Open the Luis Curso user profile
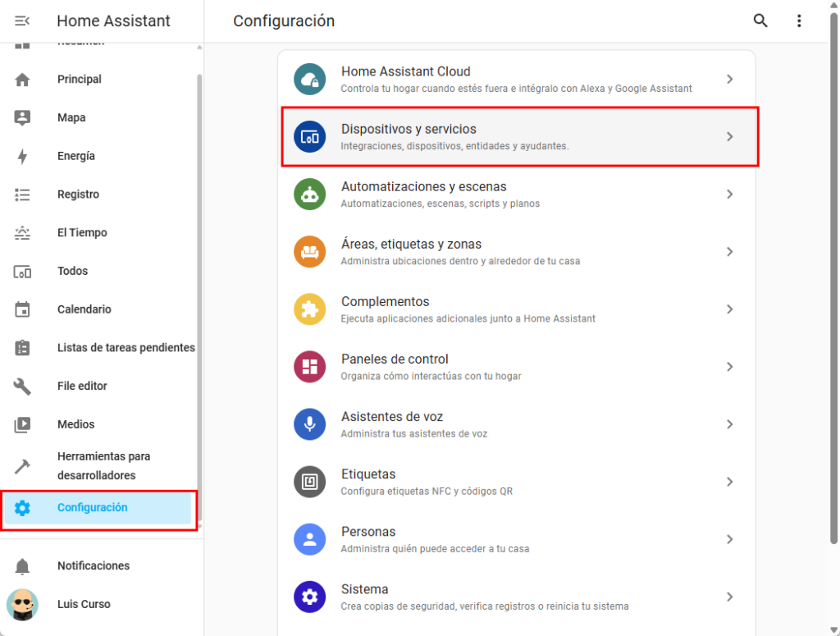 [x=84, y=604]
